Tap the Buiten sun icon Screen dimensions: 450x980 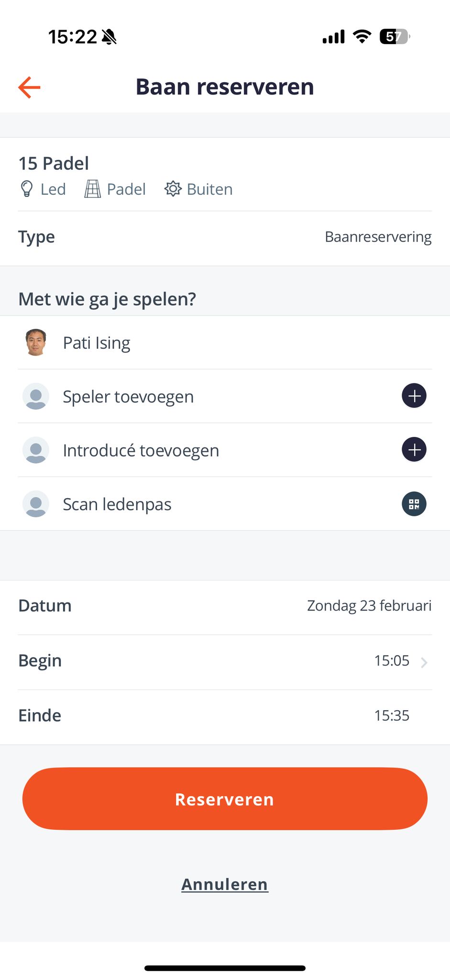[x=173, y=189]
